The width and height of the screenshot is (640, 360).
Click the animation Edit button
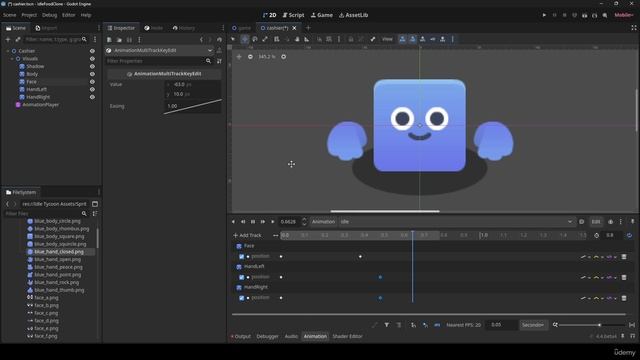point(596,222)
